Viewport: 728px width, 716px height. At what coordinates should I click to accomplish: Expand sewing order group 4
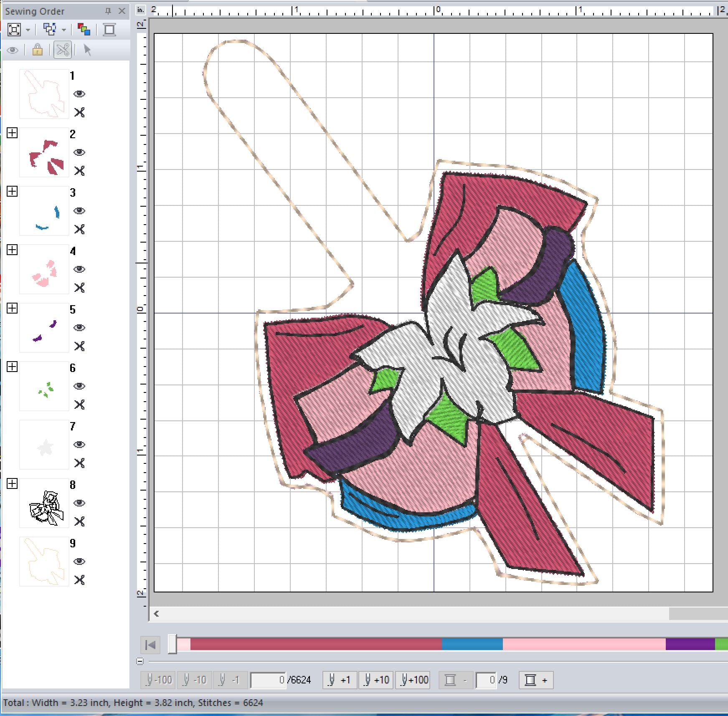click(12, 250)
